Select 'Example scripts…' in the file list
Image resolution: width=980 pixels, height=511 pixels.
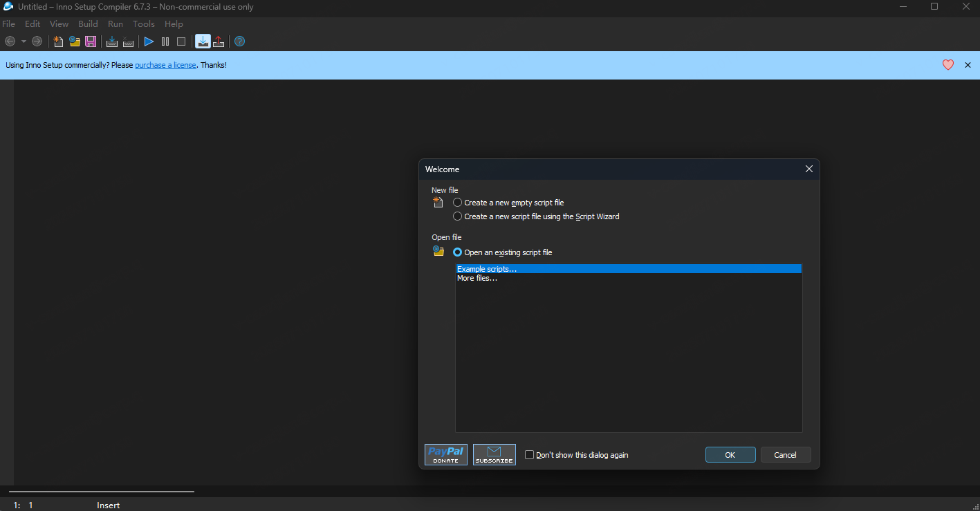(x=629, y=269)
